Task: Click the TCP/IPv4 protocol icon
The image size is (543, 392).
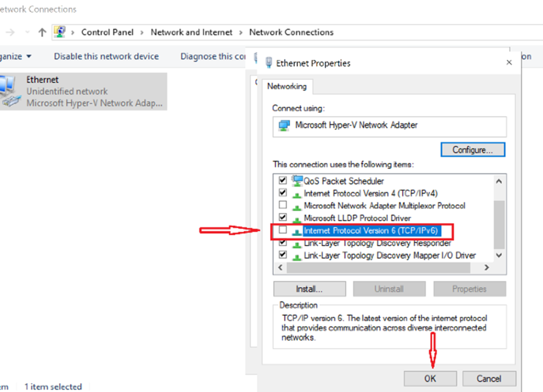Action: (296, 194)
